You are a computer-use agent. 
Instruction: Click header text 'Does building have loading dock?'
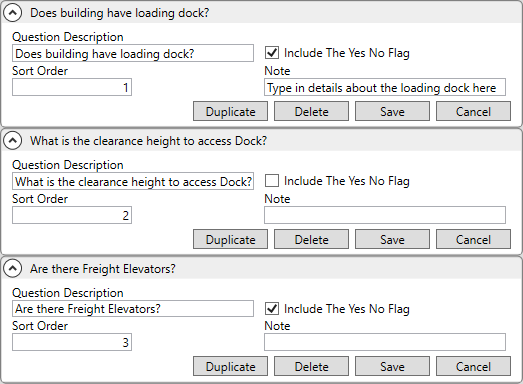coord(120,13)
